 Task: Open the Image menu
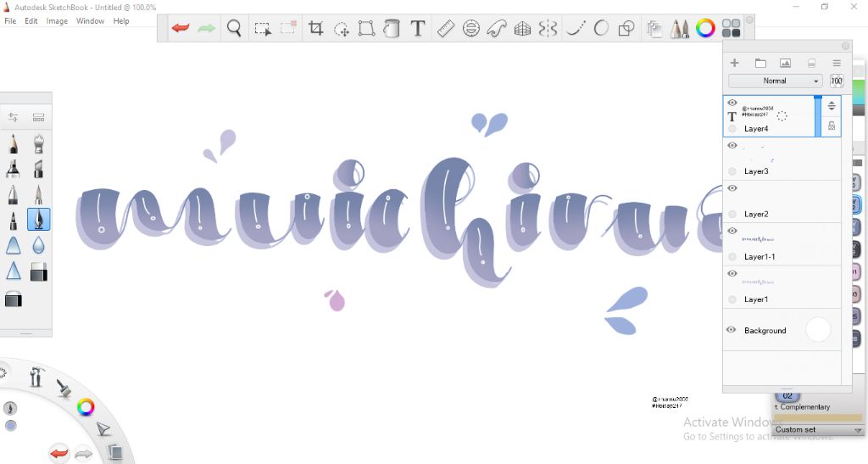(x=57, y=21)
